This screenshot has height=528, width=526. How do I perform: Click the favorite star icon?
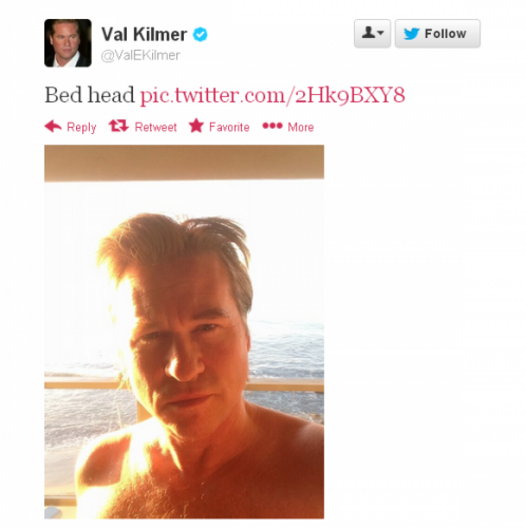[x=196, y=126]
